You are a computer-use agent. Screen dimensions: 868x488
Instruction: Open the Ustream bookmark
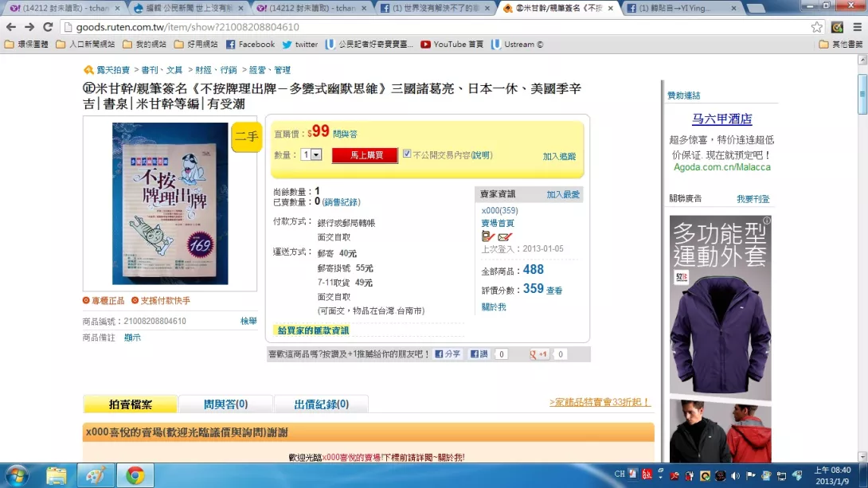517,45
